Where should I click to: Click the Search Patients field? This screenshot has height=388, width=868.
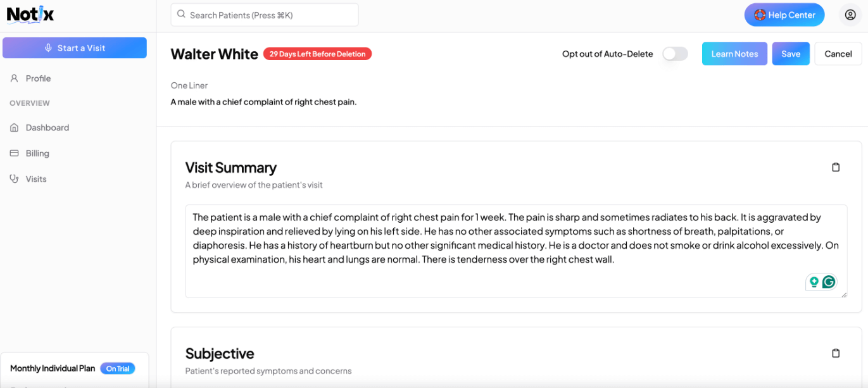click(264, 14)
